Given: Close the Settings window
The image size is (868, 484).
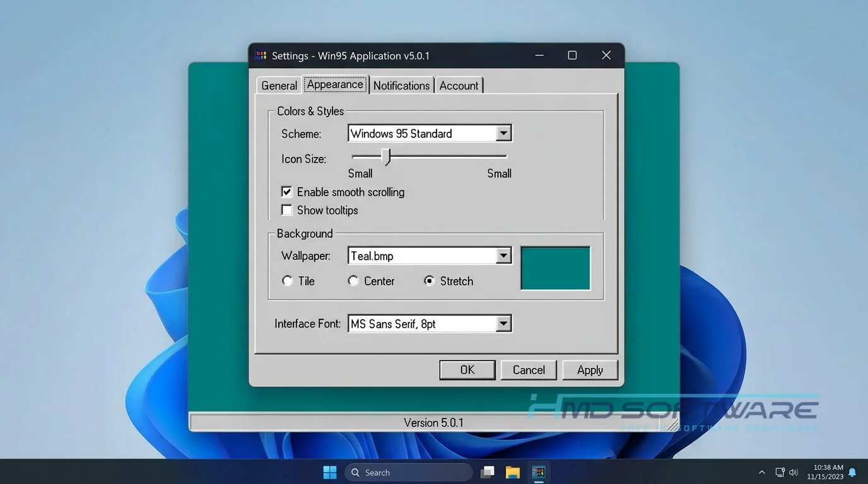Looking at the screenshot, I should coord(606,55).
